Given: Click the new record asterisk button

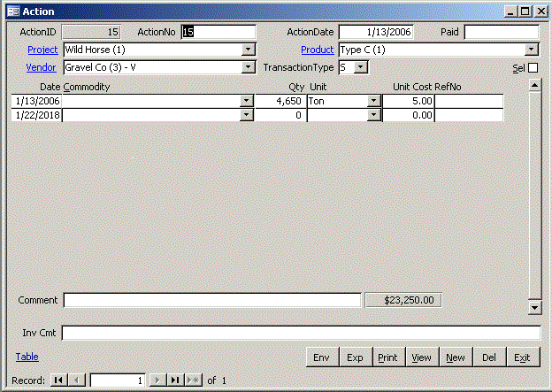Looking at the screenshot, I should tap(193, 380).
